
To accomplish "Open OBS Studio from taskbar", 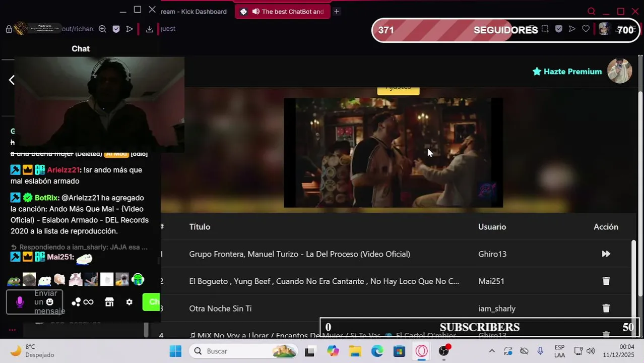I will pos(444,351).
